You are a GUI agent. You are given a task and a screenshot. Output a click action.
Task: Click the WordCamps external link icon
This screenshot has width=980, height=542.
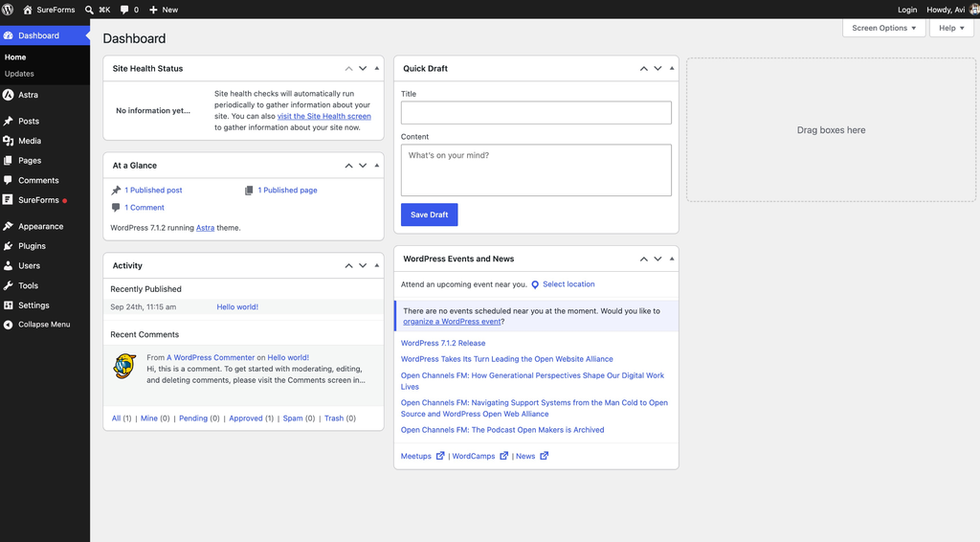[x=503, y=456]
